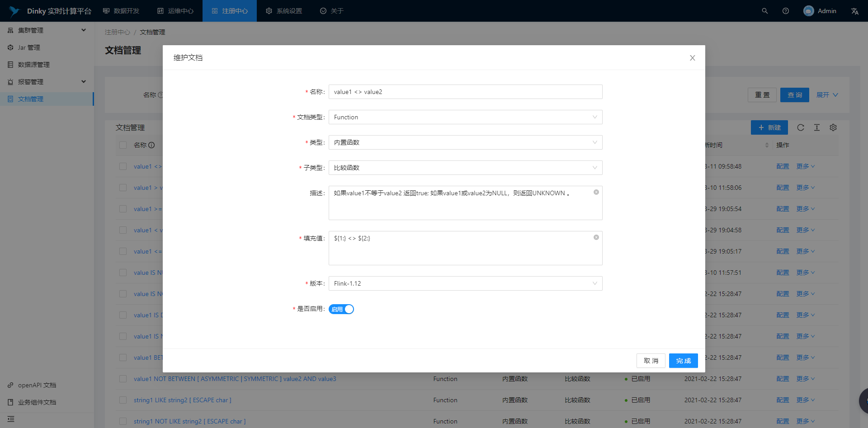Open the 文档类型 dropdown showing Function
868x428 pixels.
[465, 117]
